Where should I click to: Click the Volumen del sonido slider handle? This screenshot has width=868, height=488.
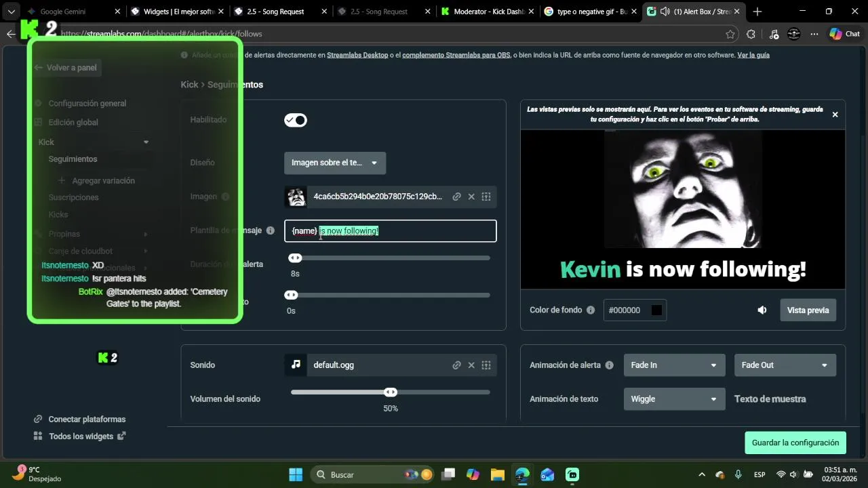(x=391, y=392)
